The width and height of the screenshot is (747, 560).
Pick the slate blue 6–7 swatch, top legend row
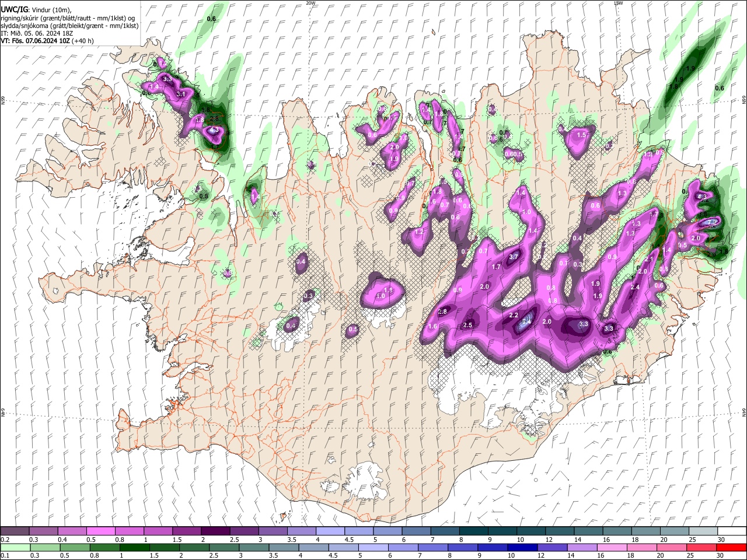(x=416, y=531)
